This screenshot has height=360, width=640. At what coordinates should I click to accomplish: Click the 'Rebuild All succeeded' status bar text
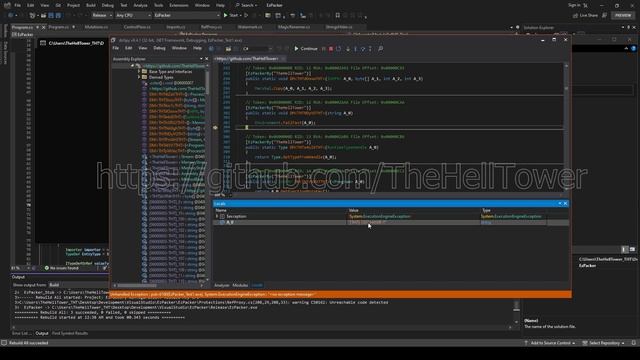tap(29, 343)
